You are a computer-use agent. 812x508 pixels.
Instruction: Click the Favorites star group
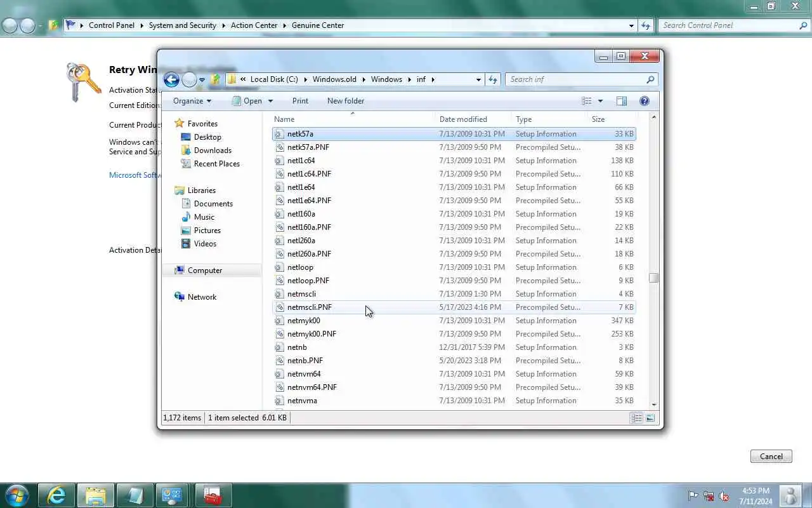(x=202, y=124)
